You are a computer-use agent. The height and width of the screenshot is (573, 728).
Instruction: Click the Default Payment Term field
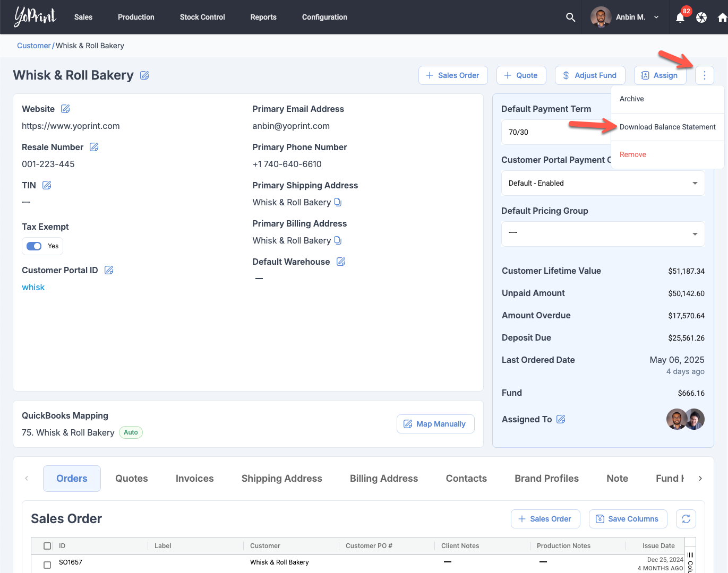(x=555, y=132)
